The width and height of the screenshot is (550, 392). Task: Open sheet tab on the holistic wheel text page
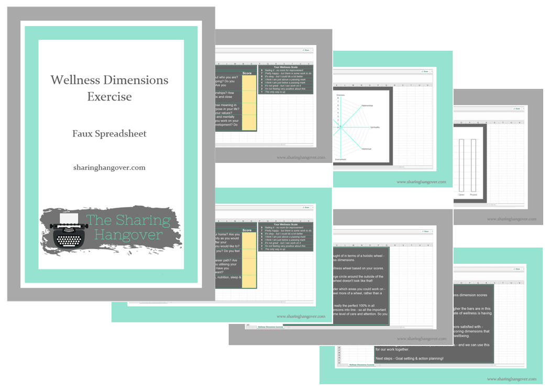270,327
